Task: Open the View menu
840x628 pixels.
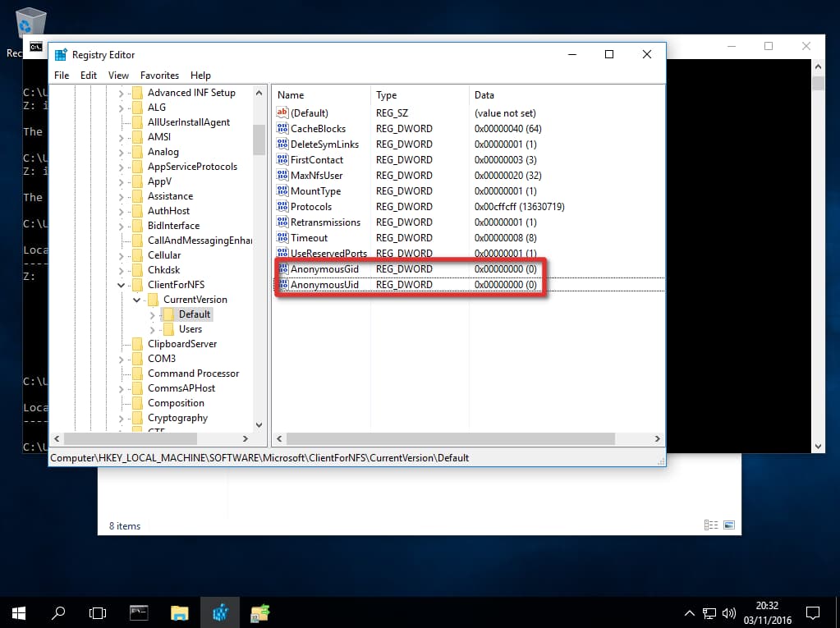Action: (x=118, y=75)
